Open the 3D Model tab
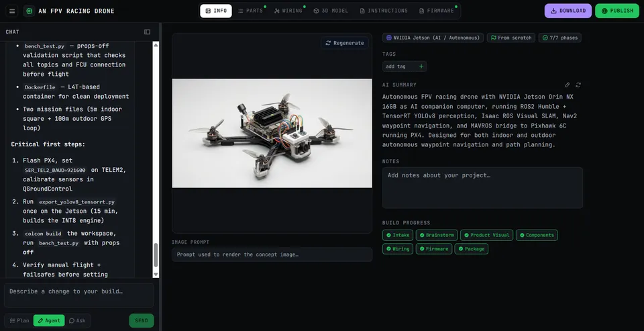 tap(331, 11)
